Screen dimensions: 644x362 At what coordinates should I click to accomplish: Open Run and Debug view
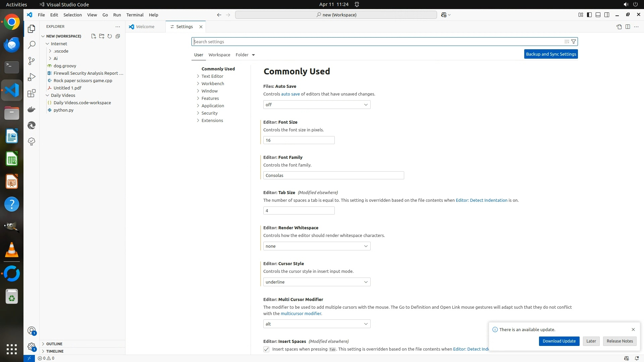pyautogui.click(x=32, y=77)
